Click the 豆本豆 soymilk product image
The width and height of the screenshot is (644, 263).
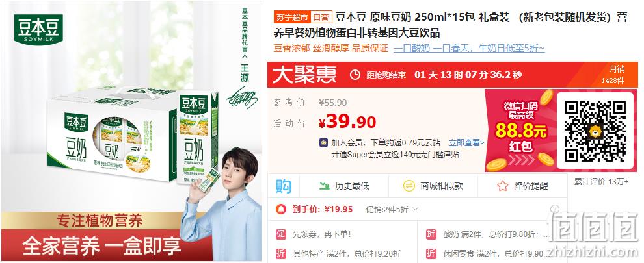pos(131,131)
